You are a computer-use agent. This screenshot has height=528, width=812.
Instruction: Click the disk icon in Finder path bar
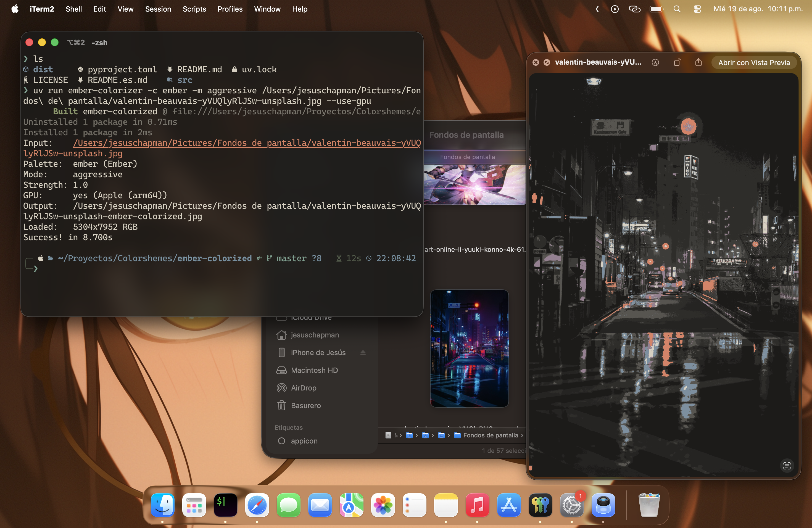click(x=388, y=435)
